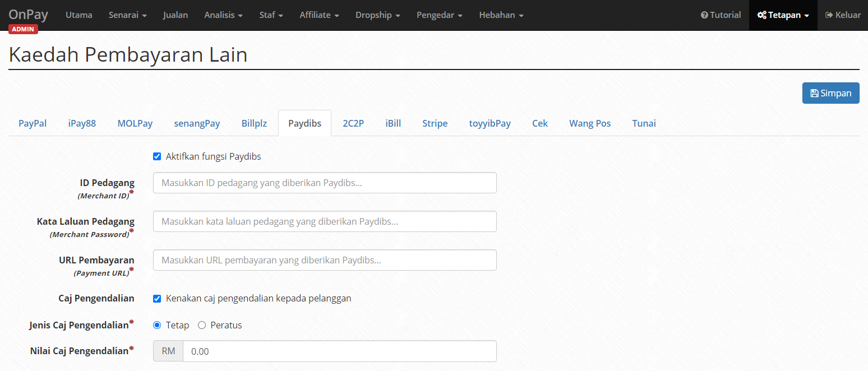Viewport: 868px width, 371px height.
Task: Open the toyyibPay payment tab
Action: coord(490,123)
